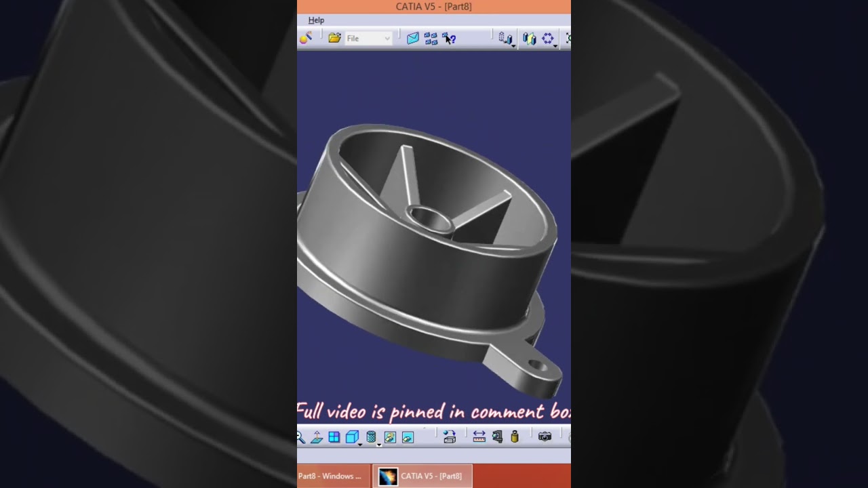Screen dimensions: 868x488
Task: Click the Measure Inertia weight icon
Action: (x=515, y=437)
